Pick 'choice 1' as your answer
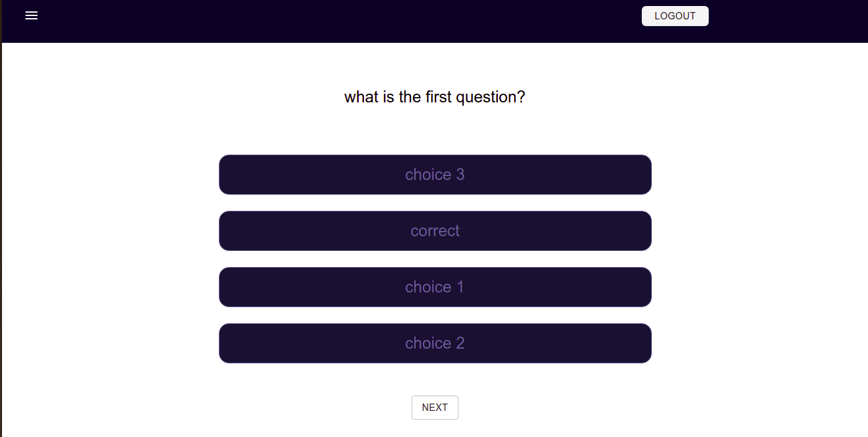Viewport: 868px width, 437px height. coord(435,286)
